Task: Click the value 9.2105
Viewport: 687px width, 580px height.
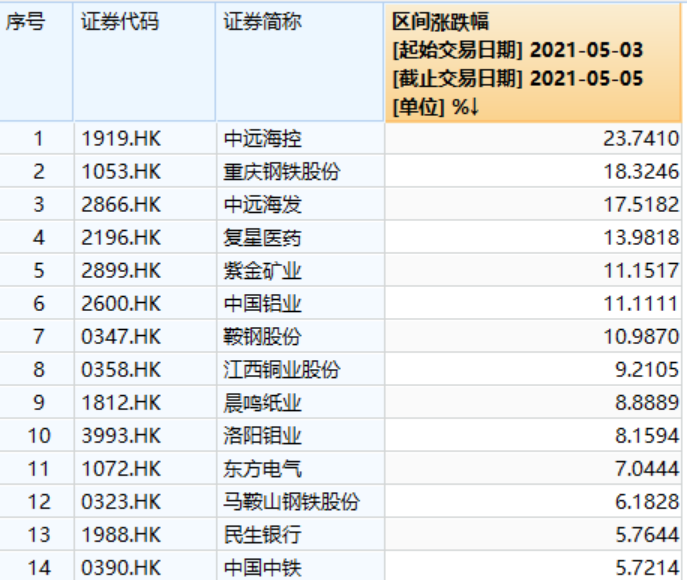Action: pos(647,370)
